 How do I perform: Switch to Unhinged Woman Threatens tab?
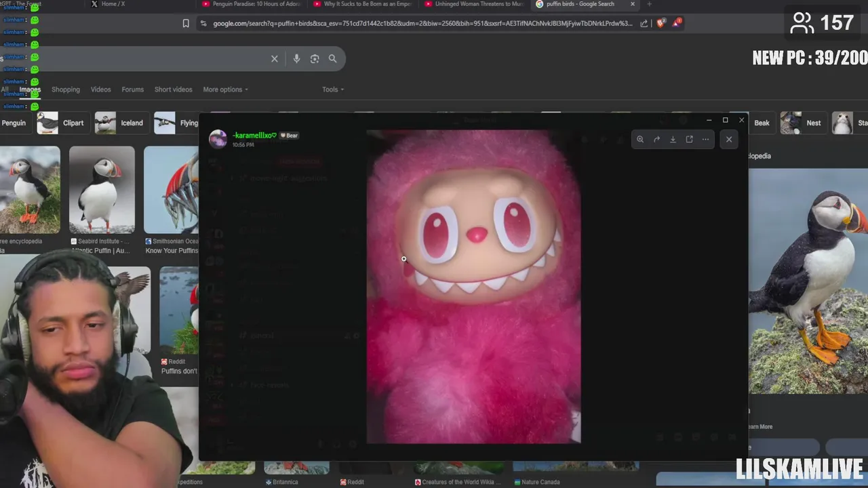point(473,4)
